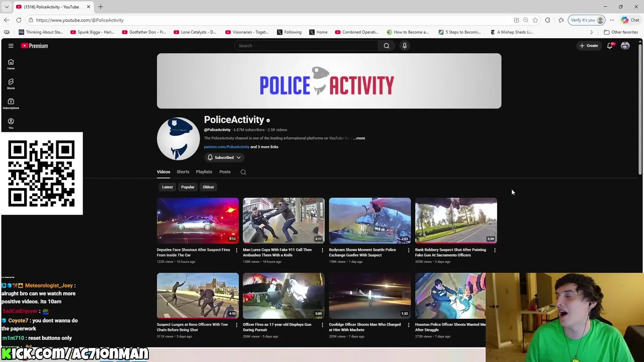Viewport: 644px width, 362px height.
Task: Play Bank Robbery Suspect Shot thumbnail
Action: (456, 221)
